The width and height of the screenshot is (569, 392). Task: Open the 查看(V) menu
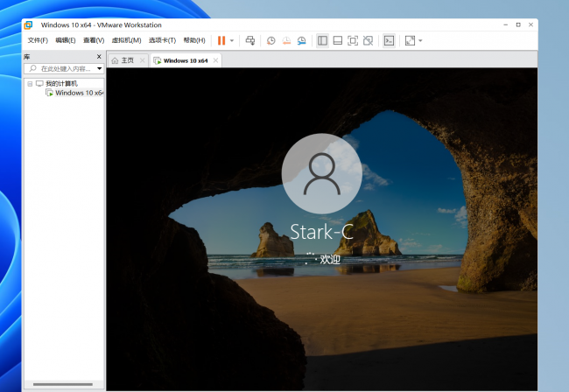[x=94, y=40]
